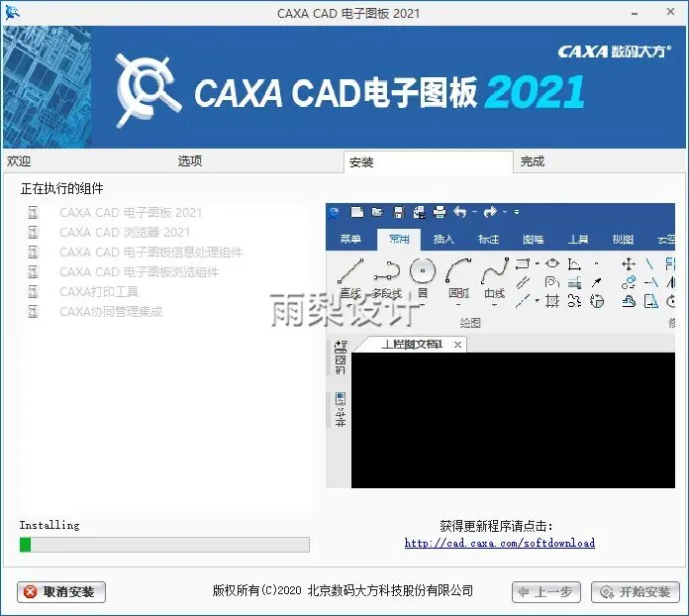Click the installer title bar app icon
Viewport: 689px width, 616px height.
pos(12,13)
